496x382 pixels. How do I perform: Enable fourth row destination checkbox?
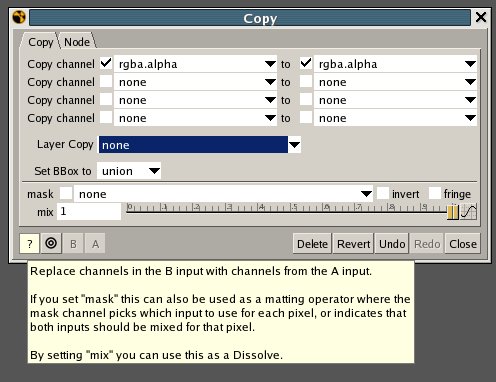[306, 117]
